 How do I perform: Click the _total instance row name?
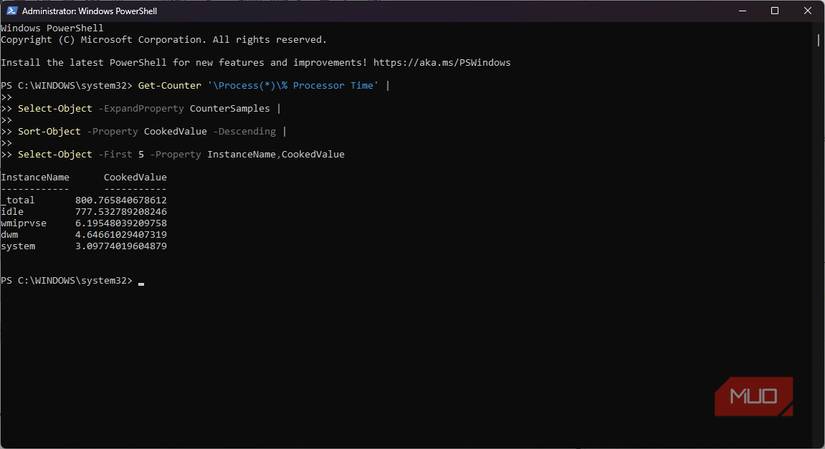pos(18,201)
